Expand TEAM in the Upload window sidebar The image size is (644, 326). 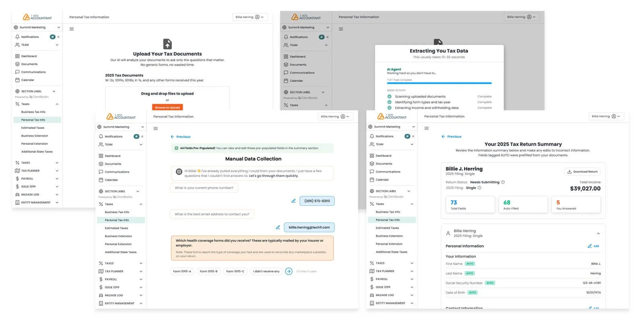tap(57, 45)
